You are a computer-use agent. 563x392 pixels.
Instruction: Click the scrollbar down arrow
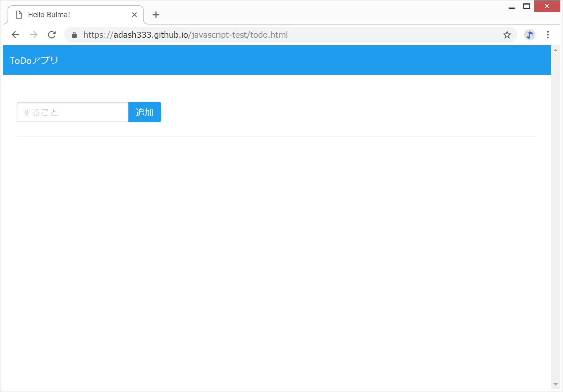tap(555, 384)
